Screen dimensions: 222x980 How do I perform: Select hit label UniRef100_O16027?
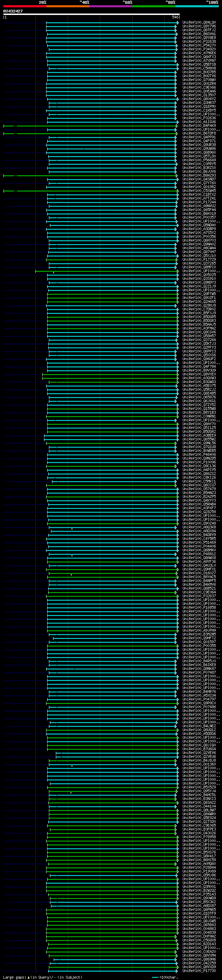tap(199, 573)
